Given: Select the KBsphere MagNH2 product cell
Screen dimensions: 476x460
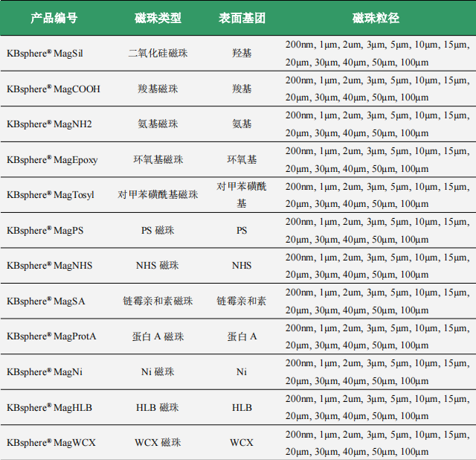Looking at the screenshot, I should click(49, 124).
